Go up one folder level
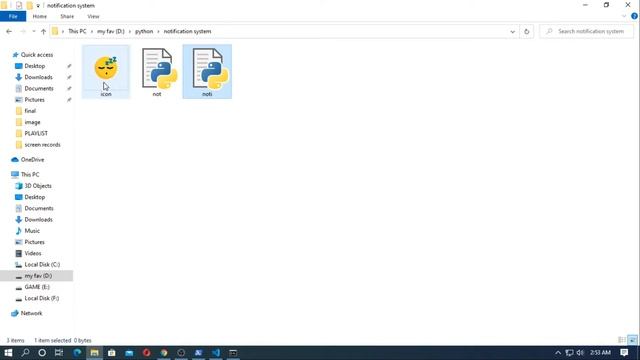This screenshot has width=640, height=360. click(x=43, y=31)
